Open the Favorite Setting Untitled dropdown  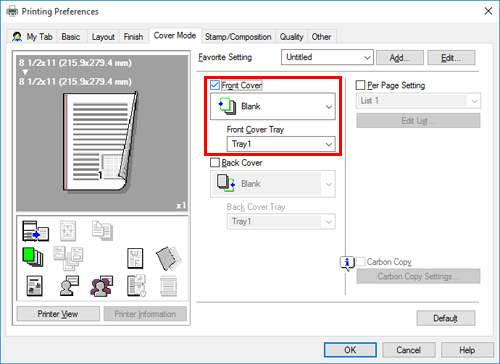pos(327,57)
